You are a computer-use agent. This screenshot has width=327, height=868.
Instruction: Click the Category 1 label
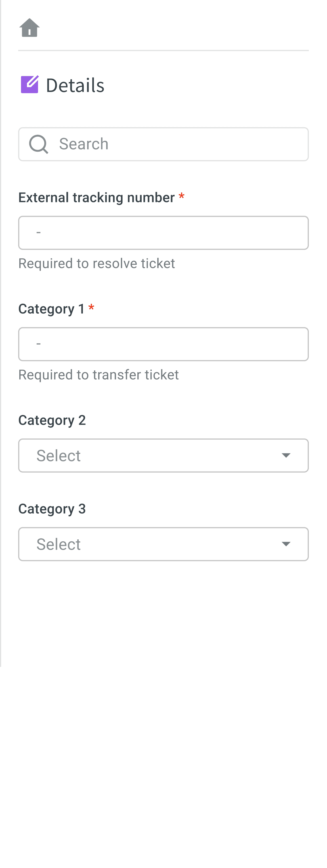pyautogui.click(x=51, y=309)
